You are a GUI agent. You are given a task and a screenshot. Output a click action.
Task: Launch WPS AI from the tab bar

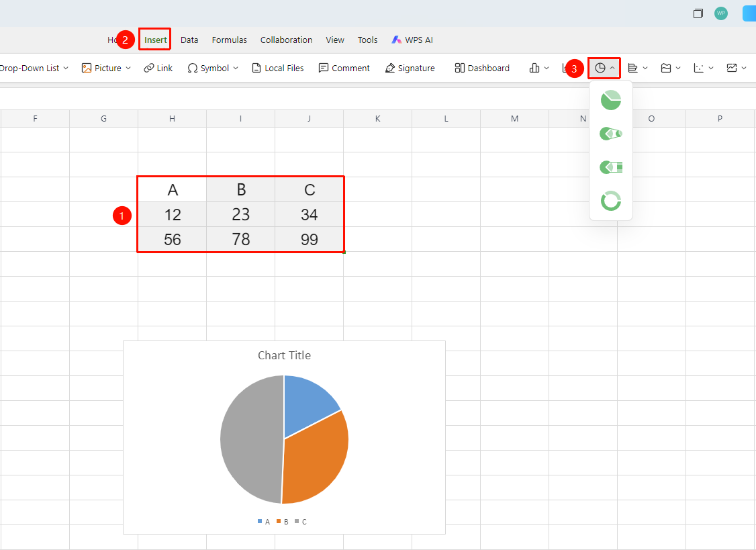click(412, 40)
